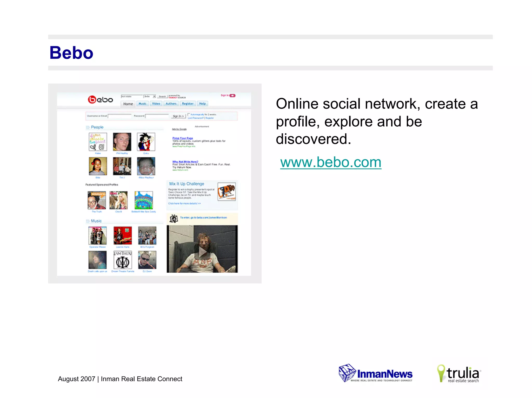Open the Goku cartoon profile thumbnail
This screenshot has height=398, width=532.
(146, 142)
